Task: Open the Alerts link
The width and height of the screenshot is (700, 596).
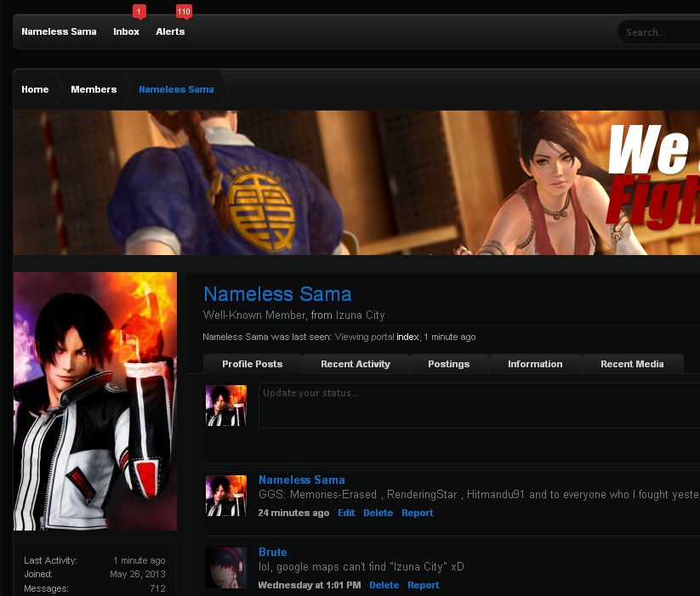Action: (170, 31)
